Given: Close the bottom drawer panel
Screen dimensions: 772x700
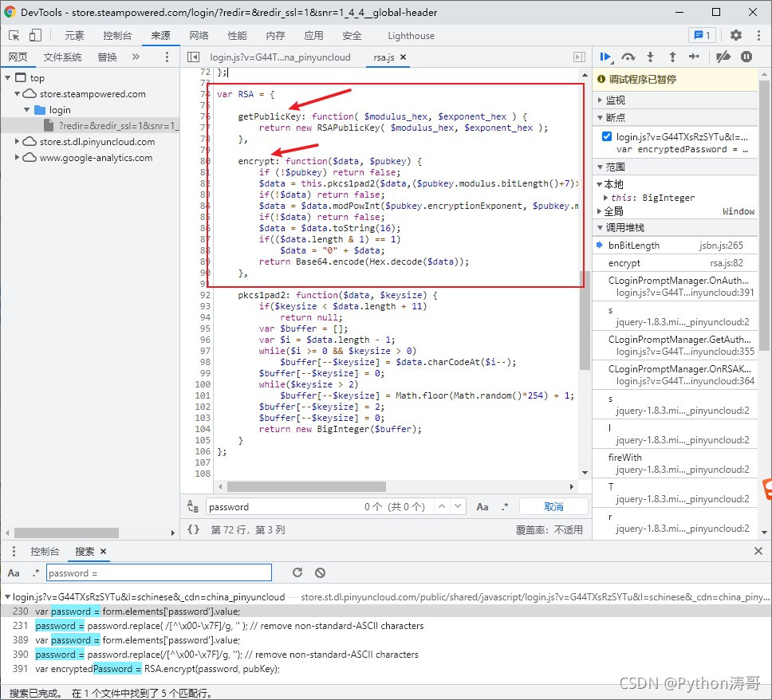Looking at the screenshot, I should click(758, 552).
